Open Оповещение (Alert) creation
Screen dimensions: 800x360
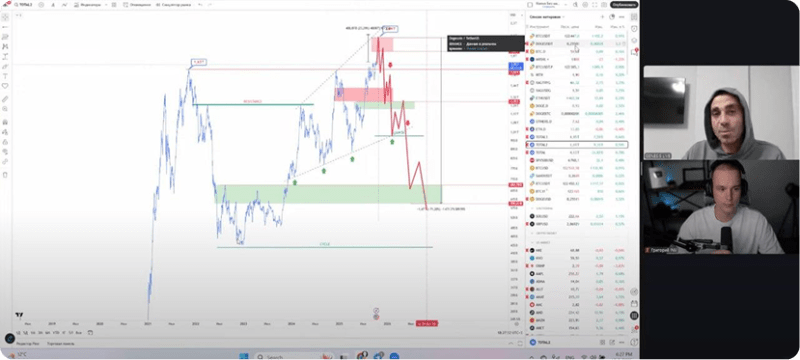(137, 5)
